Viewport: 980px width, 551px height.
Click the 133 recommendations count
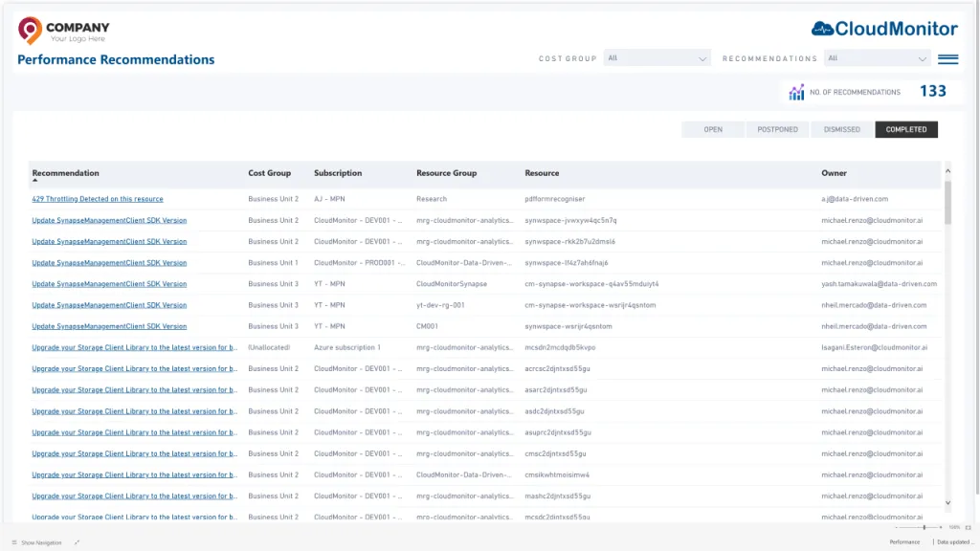pos(932,91)
